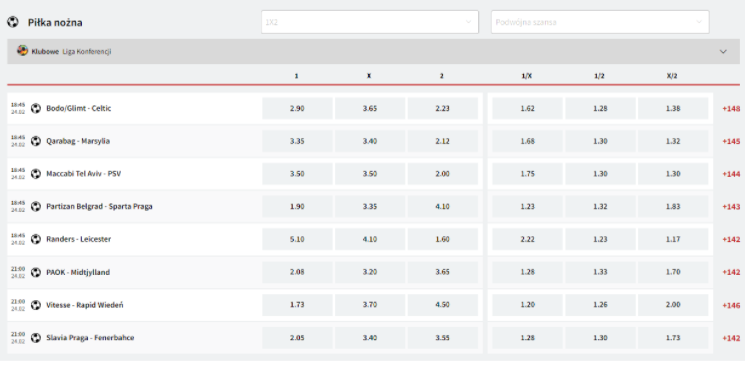Image resolution: width=745 pixels, height=374 pixels.
Task: Show +142 more bets for Randers - Leicester
Action: tap(731, 239)
